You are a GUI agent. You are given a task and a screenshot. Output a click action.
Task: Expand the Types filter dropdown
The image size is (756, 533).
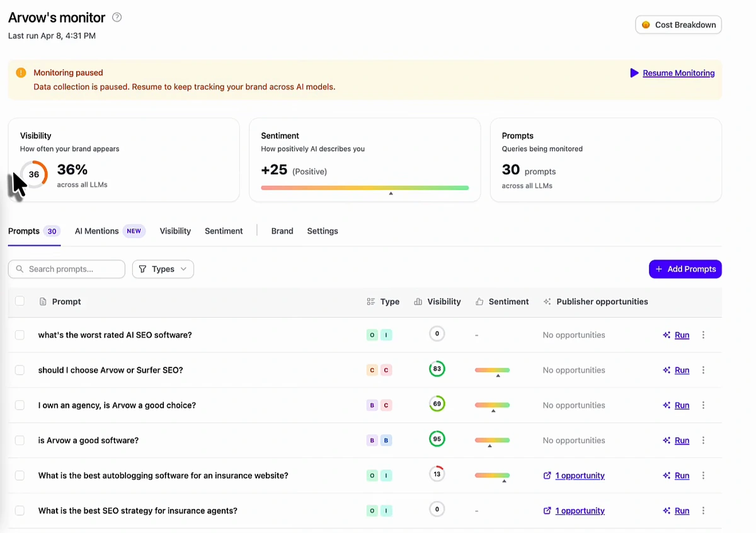point(163,269)
